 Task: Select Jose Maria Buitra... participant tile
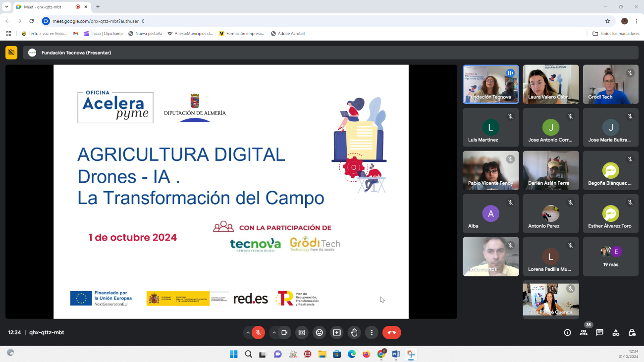611,127
